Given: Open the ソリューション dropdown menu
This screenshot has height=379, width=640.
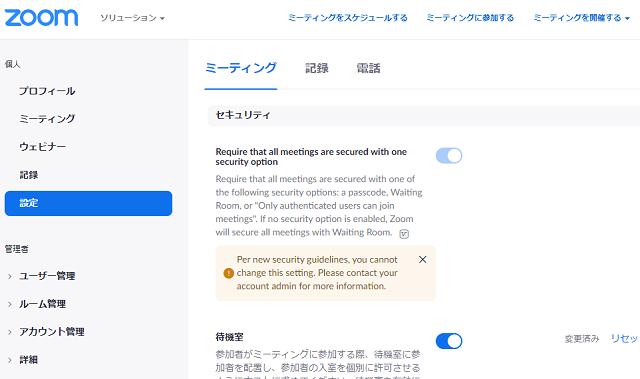Looking at the screenshot, I should [132, 18].
